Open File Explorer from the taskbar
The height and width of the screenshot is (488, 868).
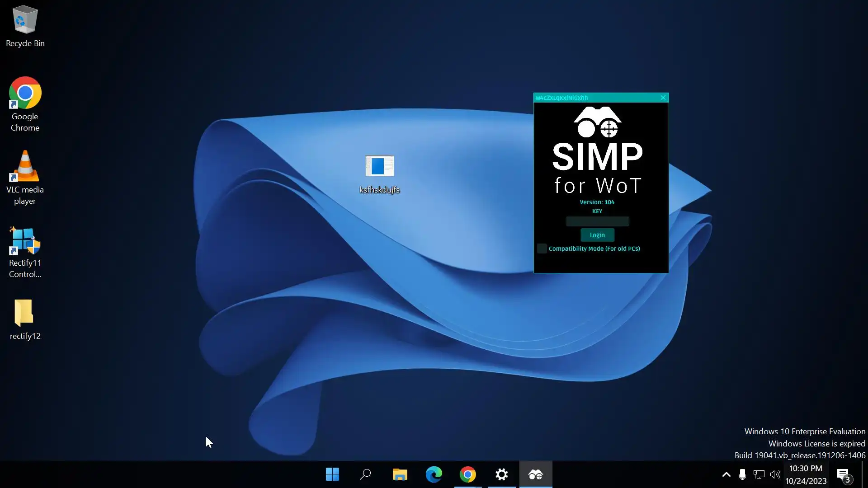[400, 474]
